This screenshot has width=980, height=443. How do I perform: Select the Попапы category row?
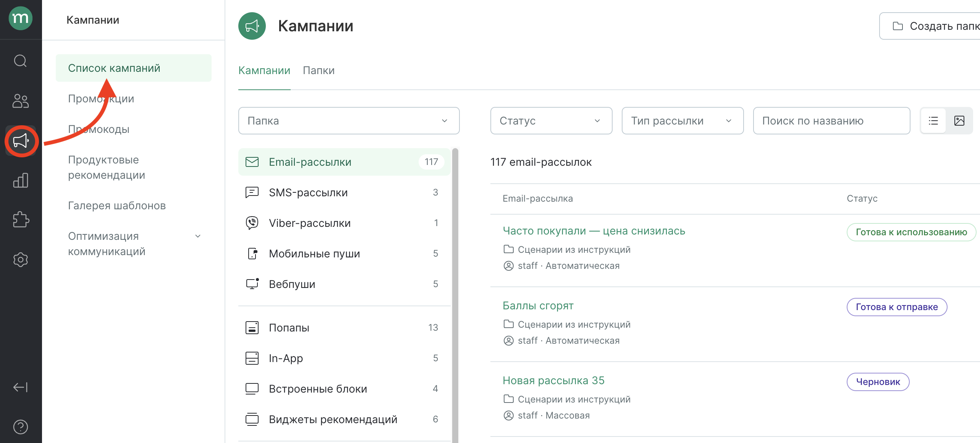point(344,328)
